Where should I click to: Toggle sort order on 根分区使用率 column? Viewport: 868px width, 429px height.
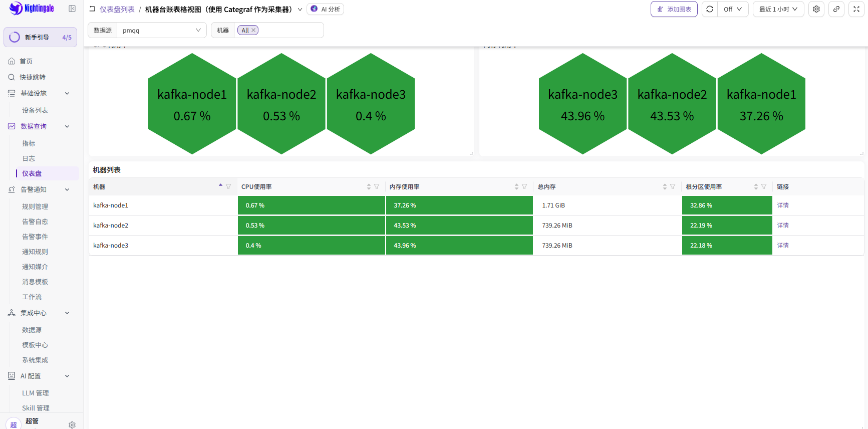click(x=756, y=186)
